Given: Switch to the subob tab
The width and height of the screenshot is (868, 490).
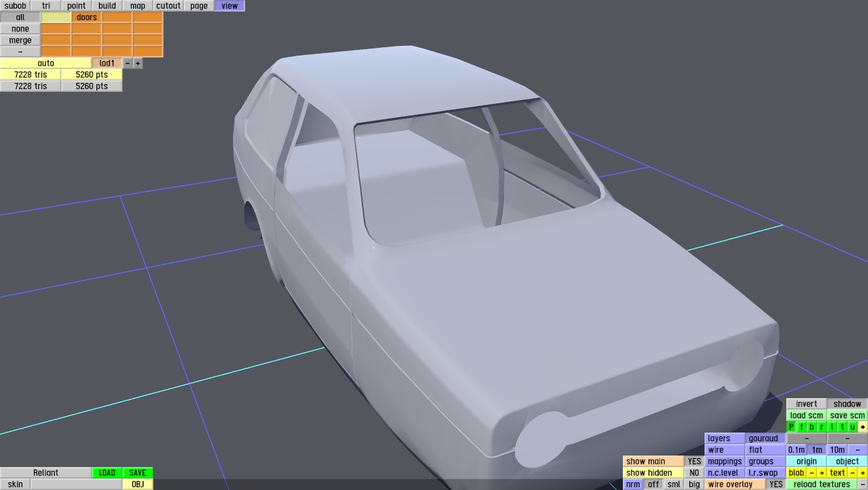Looking at the screenshot, I should (x=15, y=6).
